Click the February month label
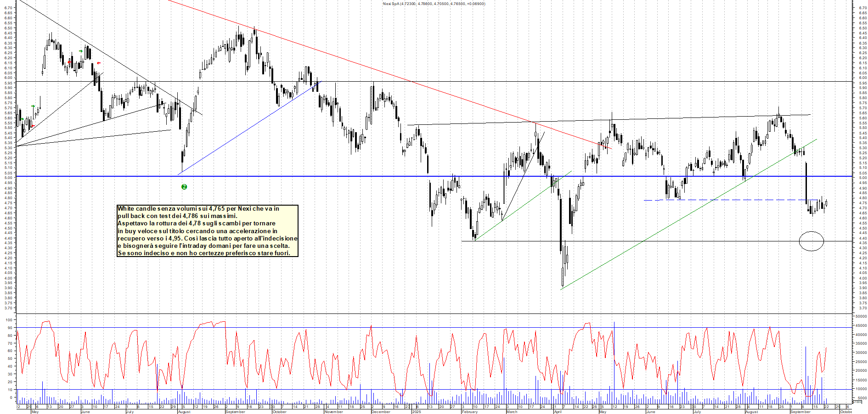 (x=470, y=412)
